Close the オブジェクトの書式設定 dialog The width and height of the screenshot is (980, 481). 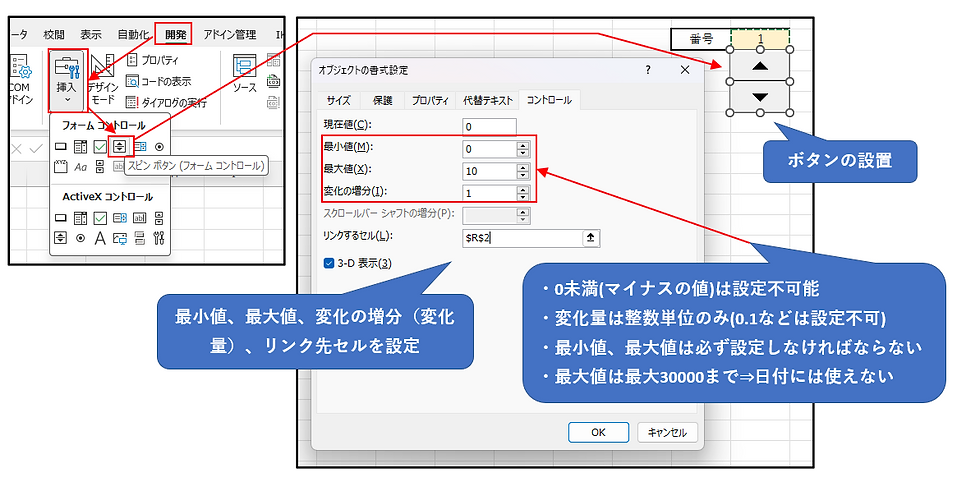[685, 70]
